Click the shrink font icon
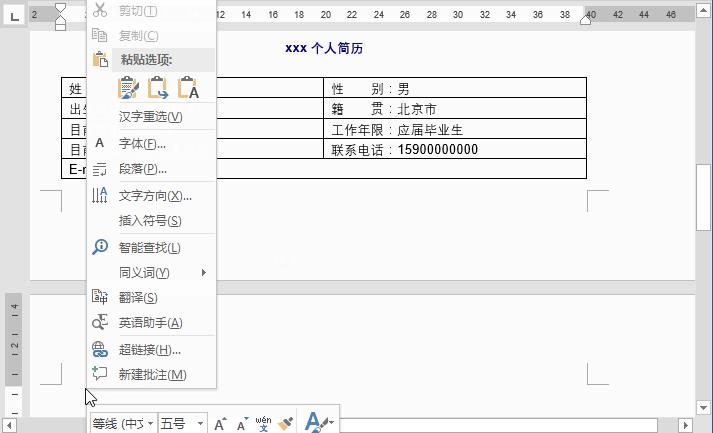This screenshot has height=433, width=713. 243,424
